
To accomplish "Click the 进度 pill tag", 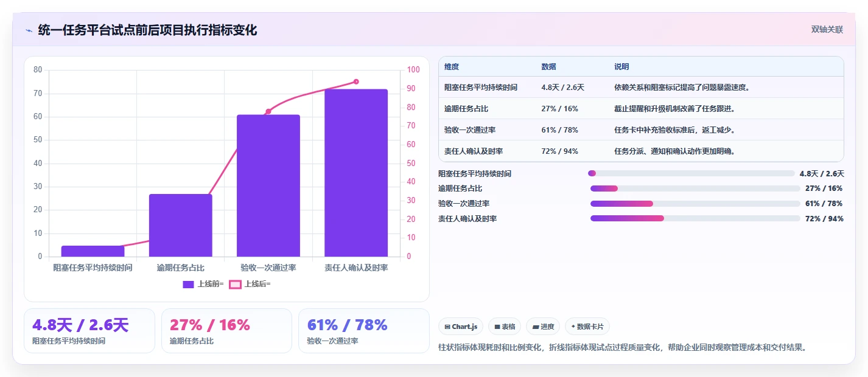I will (x=543, y=327).
